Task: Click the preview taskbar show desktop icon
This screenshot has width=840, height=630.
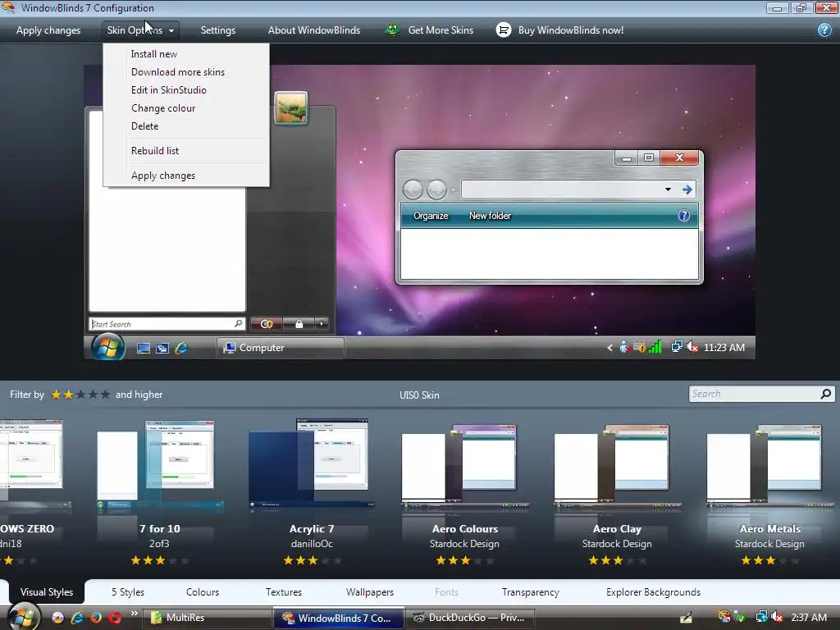Action: [143, 348]
